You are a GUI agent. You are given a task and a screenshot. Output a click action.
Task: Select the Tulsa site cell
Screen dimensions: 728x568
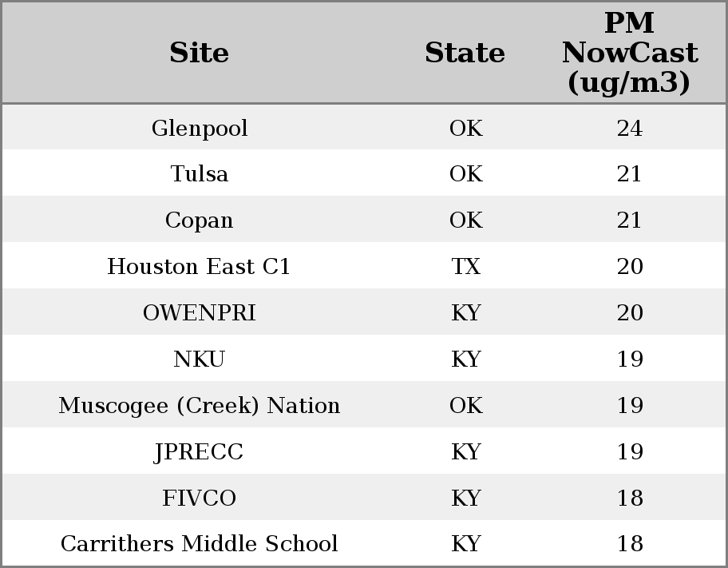(200, 174)
